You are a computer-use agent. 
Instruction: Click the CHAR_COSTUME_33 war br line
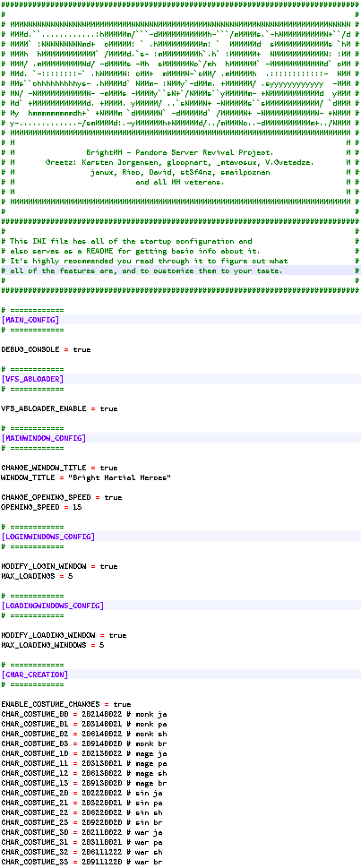tap(82, 863)
